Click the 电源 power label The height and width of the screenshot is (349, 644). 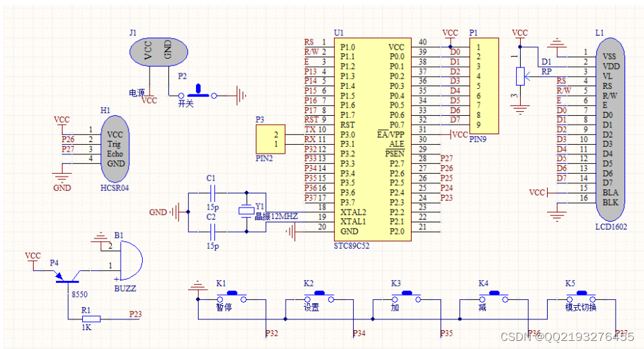(137, 93)
